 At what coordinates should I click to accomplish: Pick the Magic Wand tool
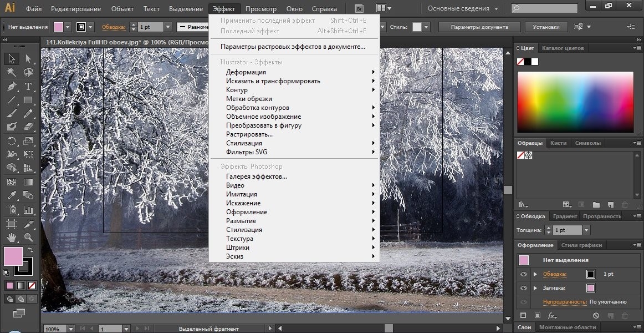[11, 72]
